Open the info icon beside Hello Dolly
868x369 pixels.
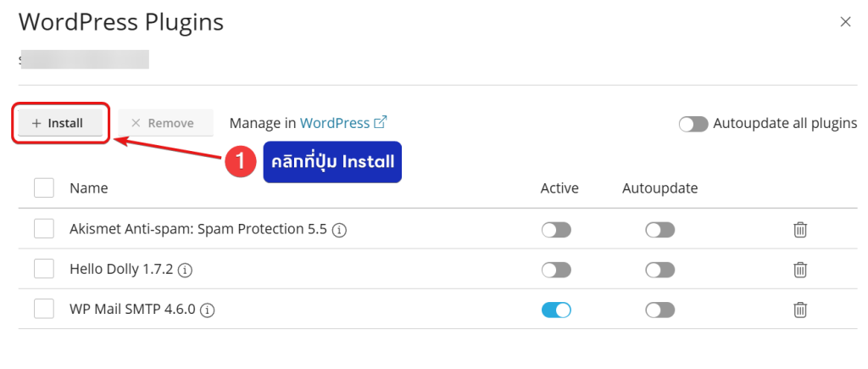click(186, 271)
